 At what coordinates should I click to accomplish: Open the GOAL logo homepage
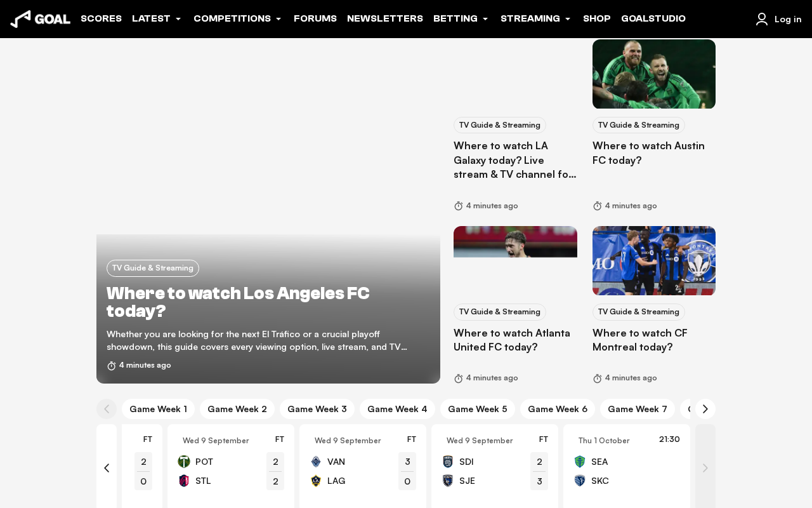pyautogui.click(x=40, y=19)
